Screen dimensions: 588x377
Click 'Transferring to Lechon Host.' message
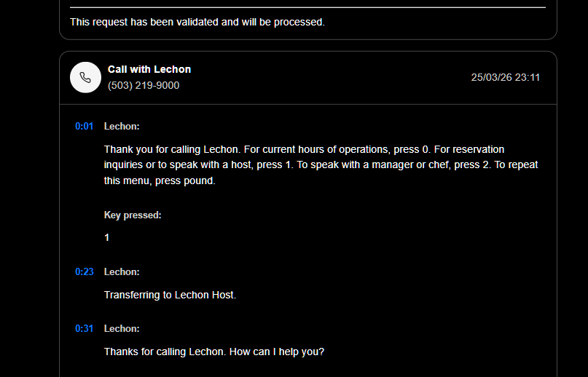point(170,295)
